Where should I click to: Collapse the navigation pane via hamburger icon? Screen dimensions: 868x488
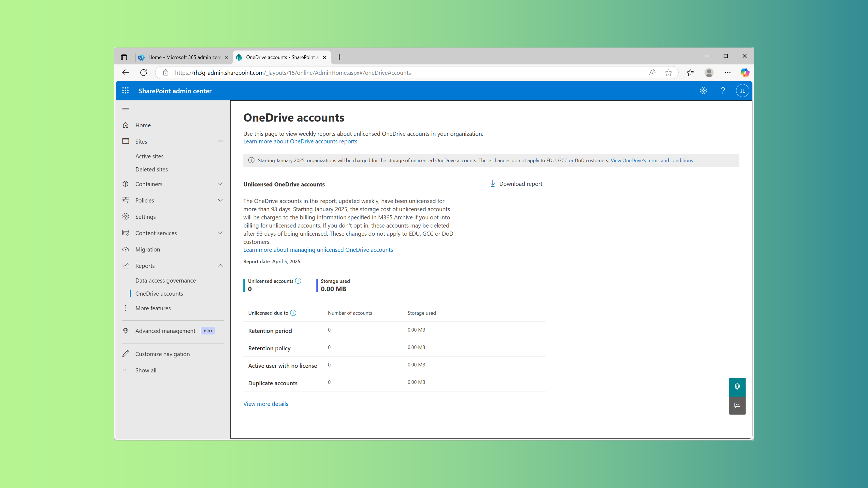(x=126, y=108)
